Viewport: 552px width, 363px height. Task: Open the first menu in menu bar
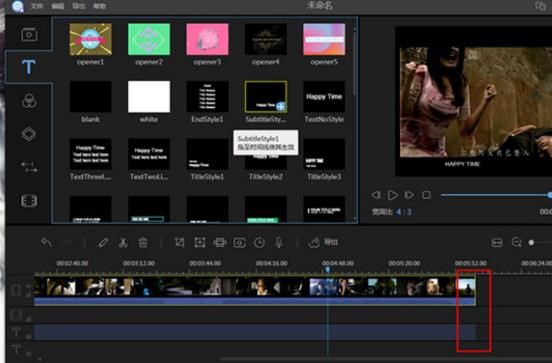point(36,6)
